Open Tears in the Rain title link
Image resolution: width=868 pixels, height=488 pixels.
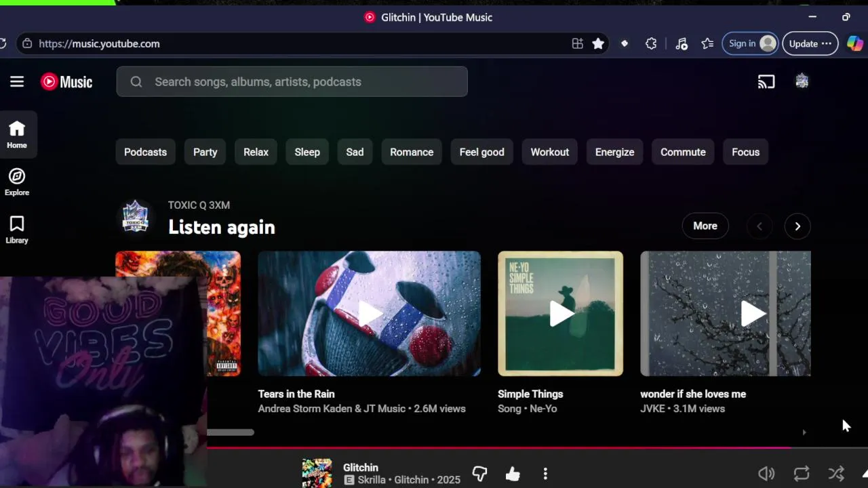coord(296,394)
